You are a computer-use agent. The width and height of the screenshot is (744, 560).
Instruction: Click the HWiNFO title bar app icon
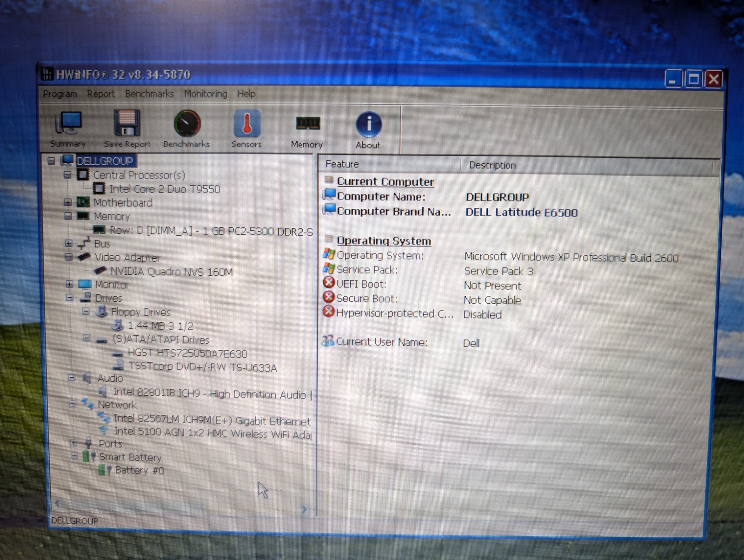[47, 74]
